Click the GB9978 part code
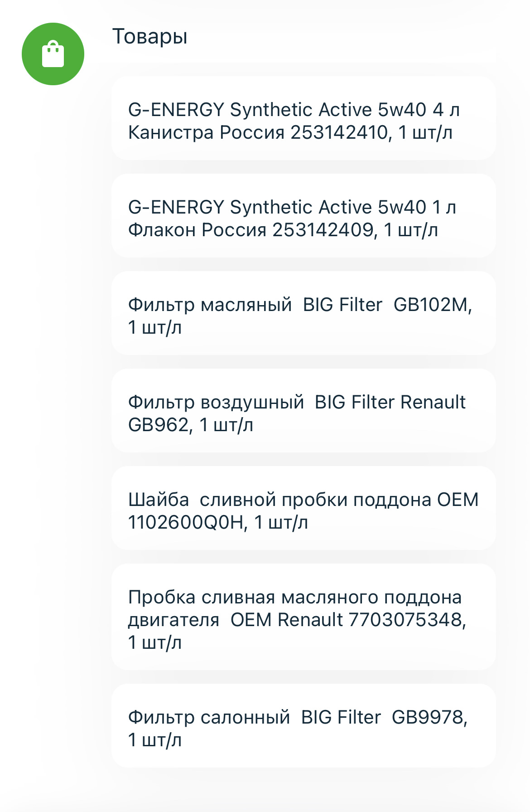This screenshot has height=812, width=530. 427,717
